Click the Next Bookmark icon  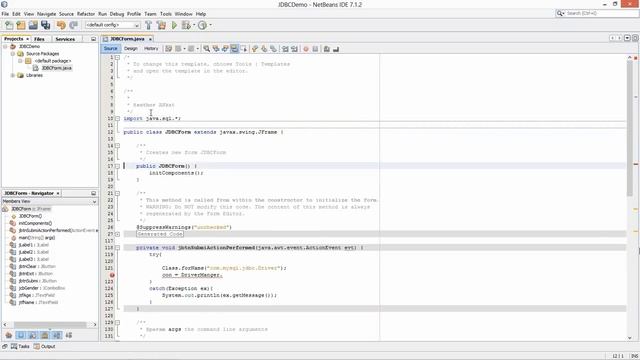pos(264,49)
